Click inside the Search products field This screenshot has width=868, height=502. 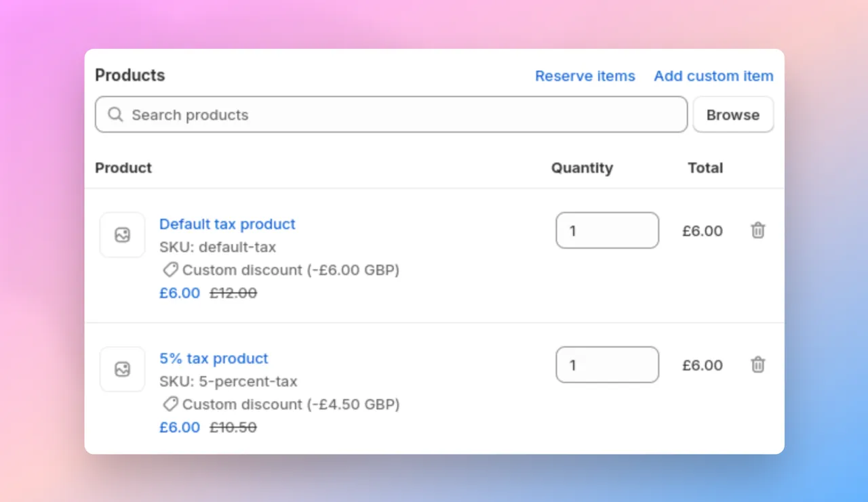pos(339,114)
